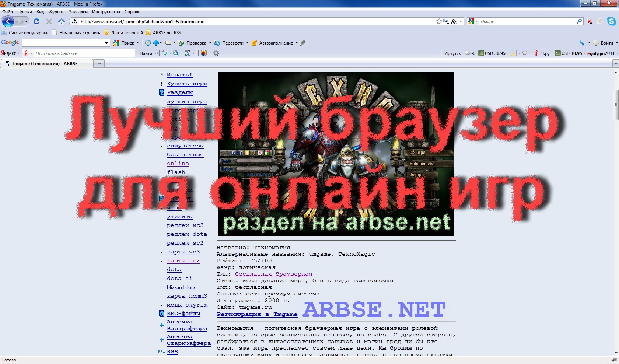Open the Играть! link
The height and width of the screenshot is (364, 619).
coord(179,75)
